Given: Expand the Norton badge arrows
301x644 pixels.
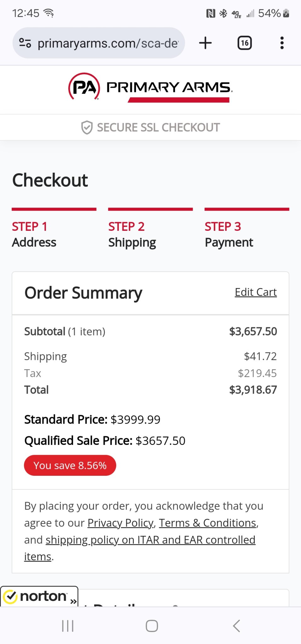Looking at the screenshot, I should (x=74, y=601).
